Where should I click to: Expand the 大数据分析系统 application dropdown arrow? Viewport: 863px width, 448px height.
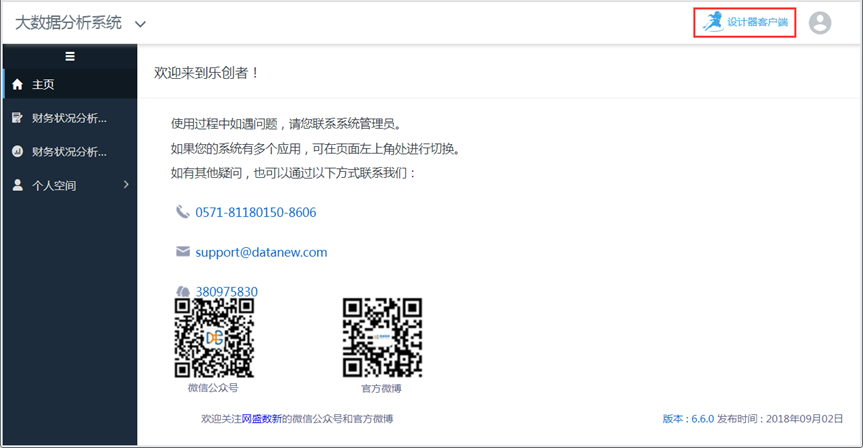click(x=140, y=24)
